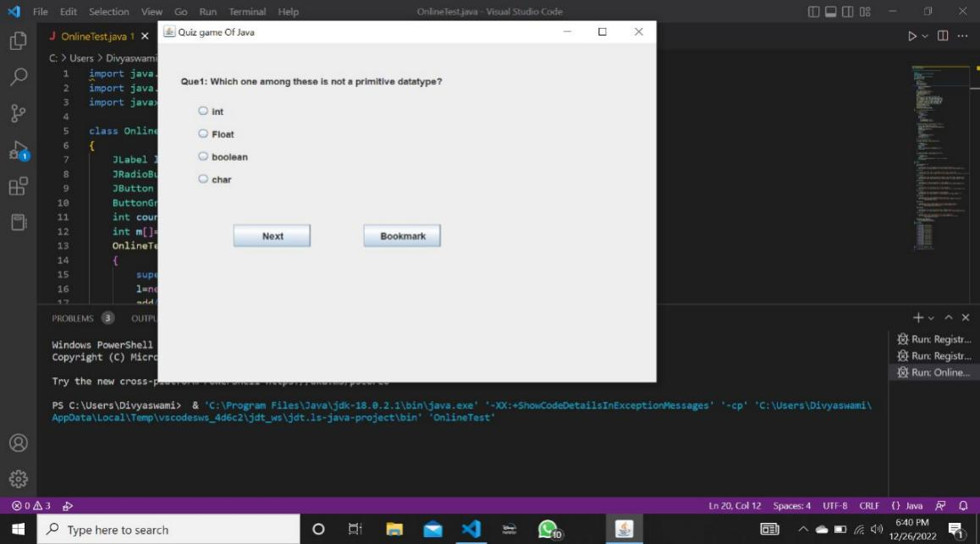Click the code minimap on the right
The width and height of the screenshot is (980, 544).
pos(940,157)
